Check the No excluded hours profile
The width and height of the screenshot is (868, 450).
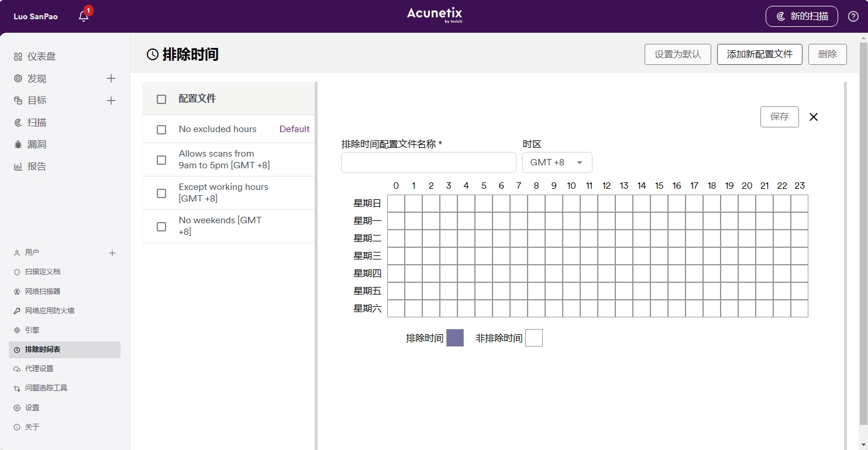click(161, 129)
